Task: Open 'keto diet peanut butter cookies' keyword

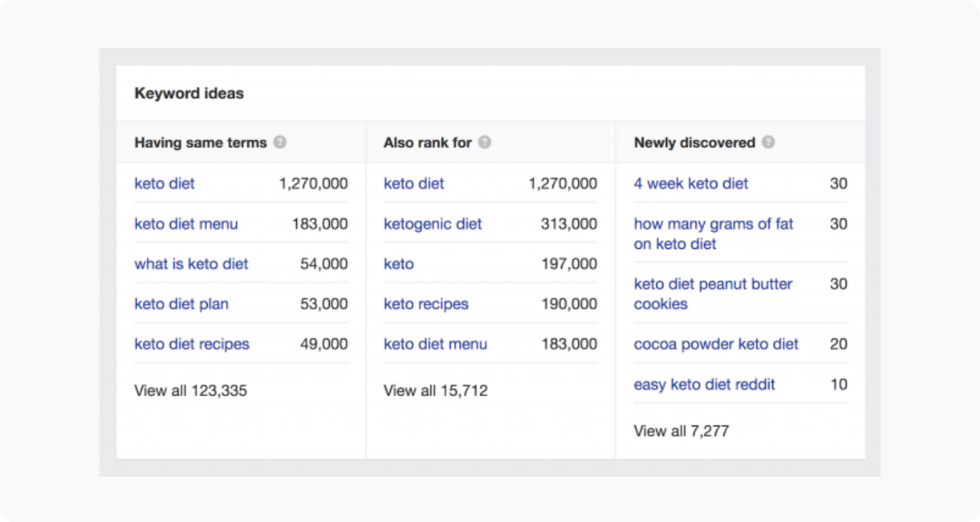Action: point(713,294)
